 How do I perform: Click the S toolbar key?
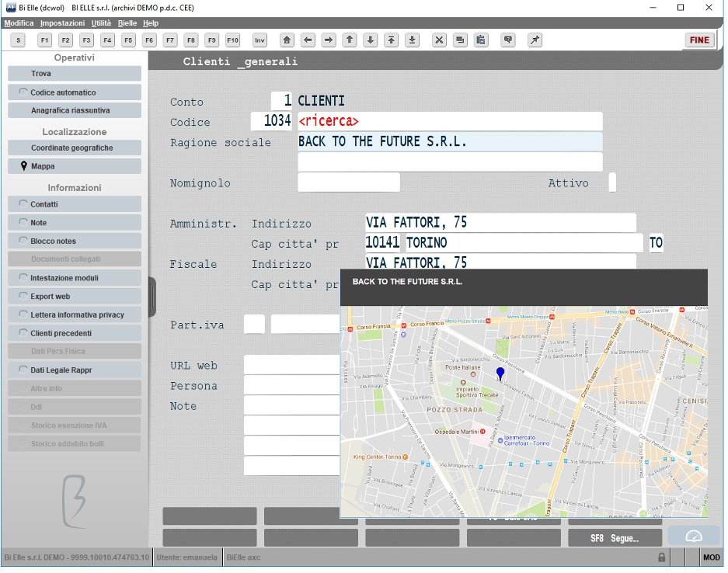pyautogui.click(x=18, y=40)
